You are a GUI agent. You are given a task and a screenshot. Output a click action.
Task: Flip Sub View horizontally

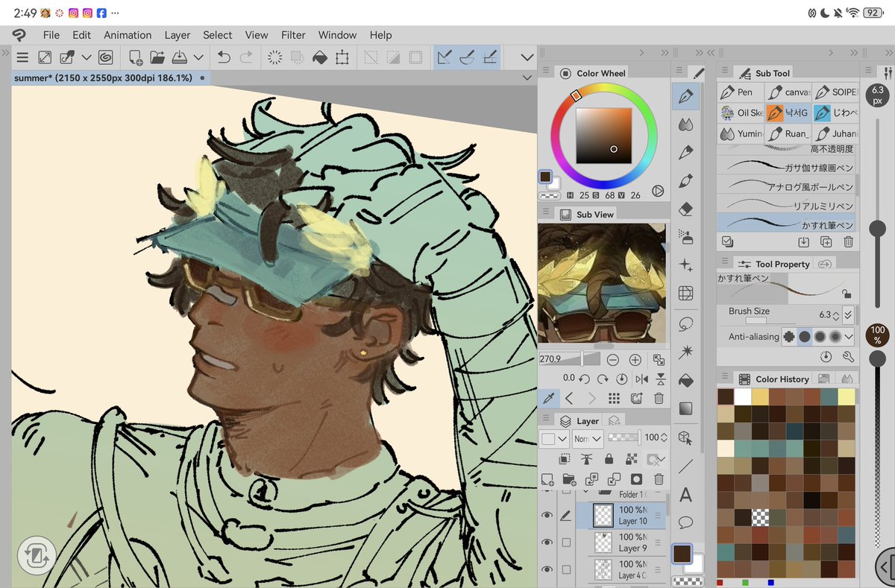(641, 379)
